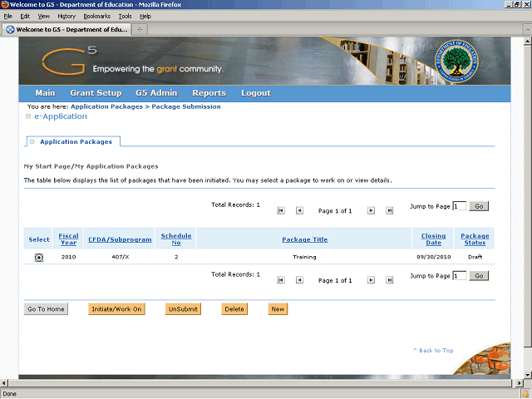This screenshot has height=399, width=532.
Task: Open the Help menu
Action: 145,16
